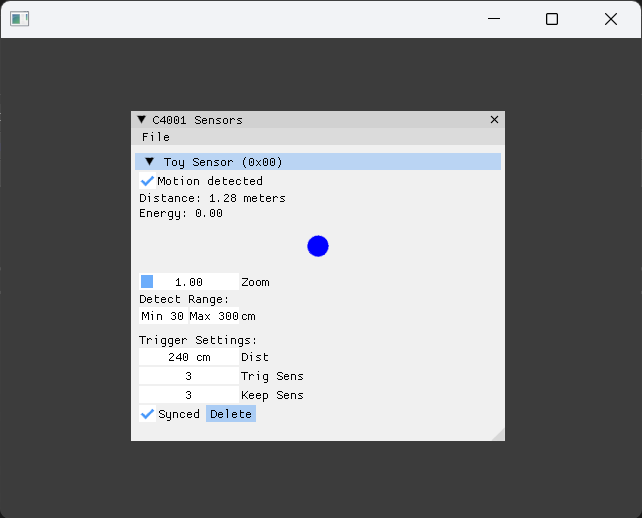Image resolution: width=642 pixels, height=518 pixels.
Task: Open the File menu
Action: (x=156, y=137)
